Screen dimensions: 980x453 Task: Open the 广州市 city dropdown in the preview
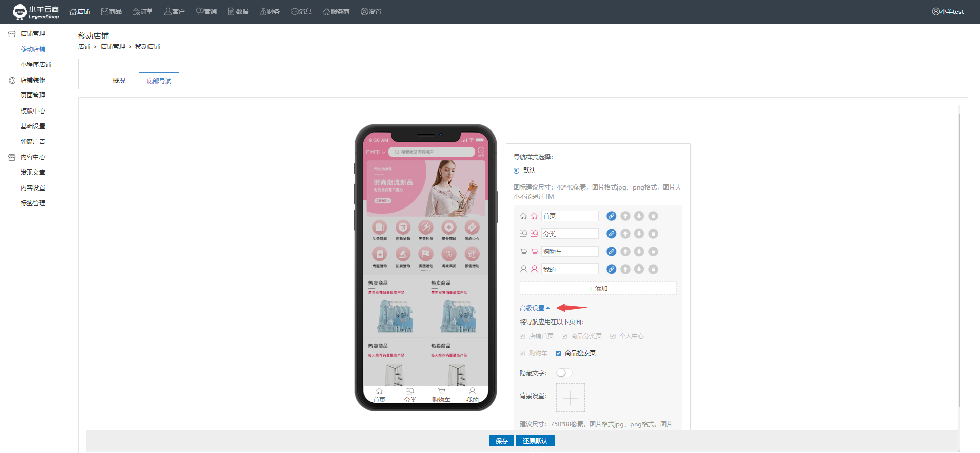[x=376, y=152]
